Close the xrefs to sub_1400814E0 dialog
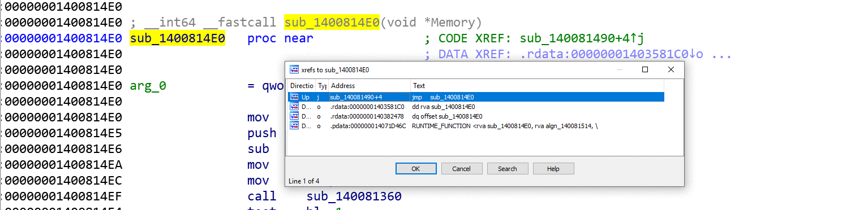Screen dimensions: 868x210 (671, 69)
